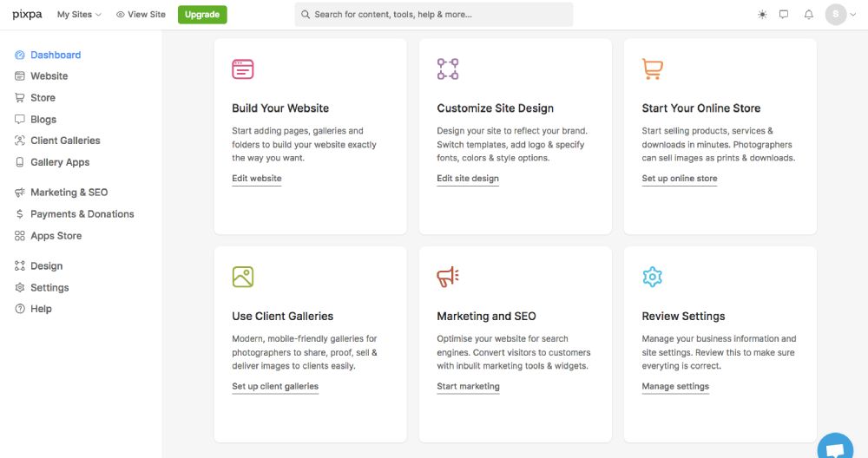Click the Help question mark icon
Image resolution: width=868 pixels, height=458 pixels.
(20, 309)
